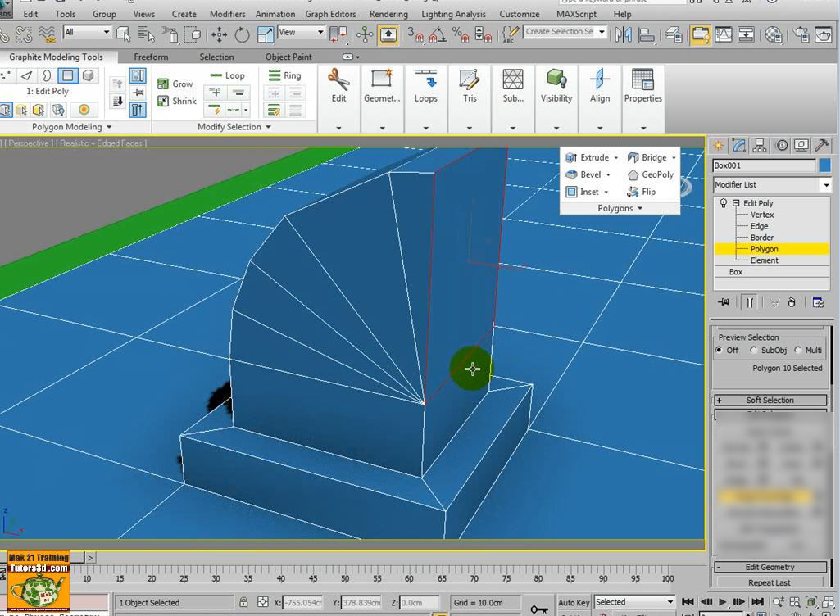Expand the Soft Selection rollout
This screenshot has width=840, height=616.
[x=770, y=401]
